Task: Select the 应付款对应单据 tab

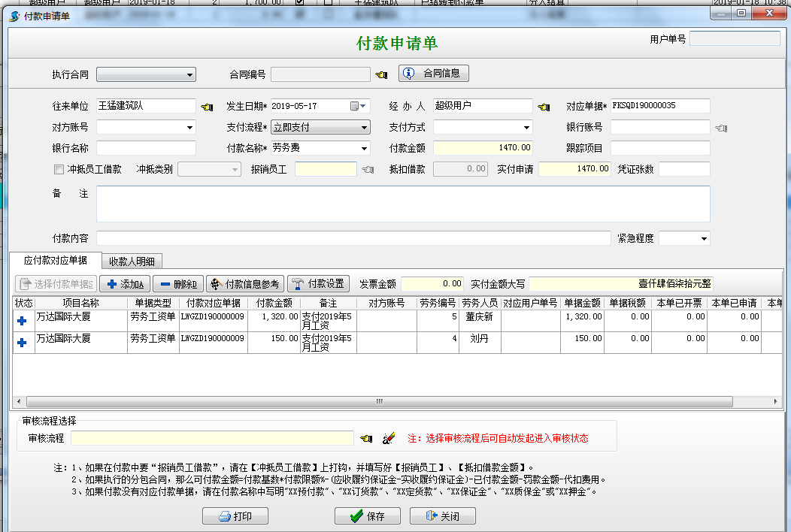Action: click(x=55, y=261)
